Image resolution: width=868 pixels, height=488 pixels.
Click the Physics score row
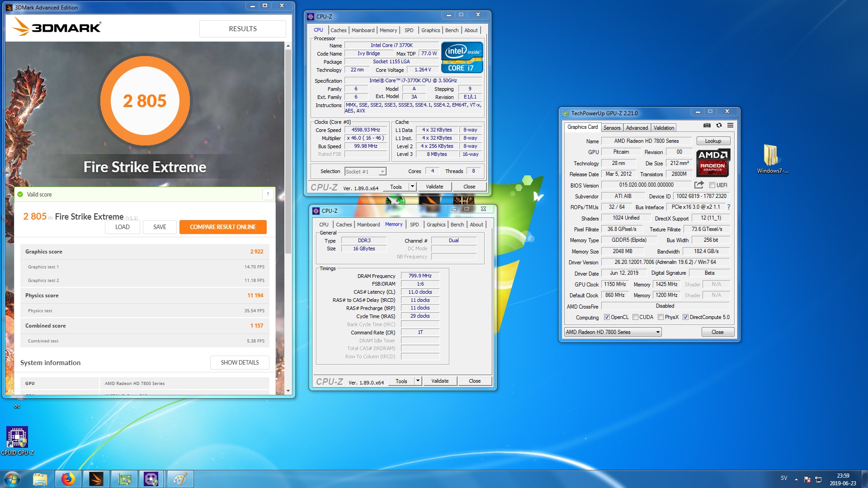pyautogui.click(x=145, y=296)
